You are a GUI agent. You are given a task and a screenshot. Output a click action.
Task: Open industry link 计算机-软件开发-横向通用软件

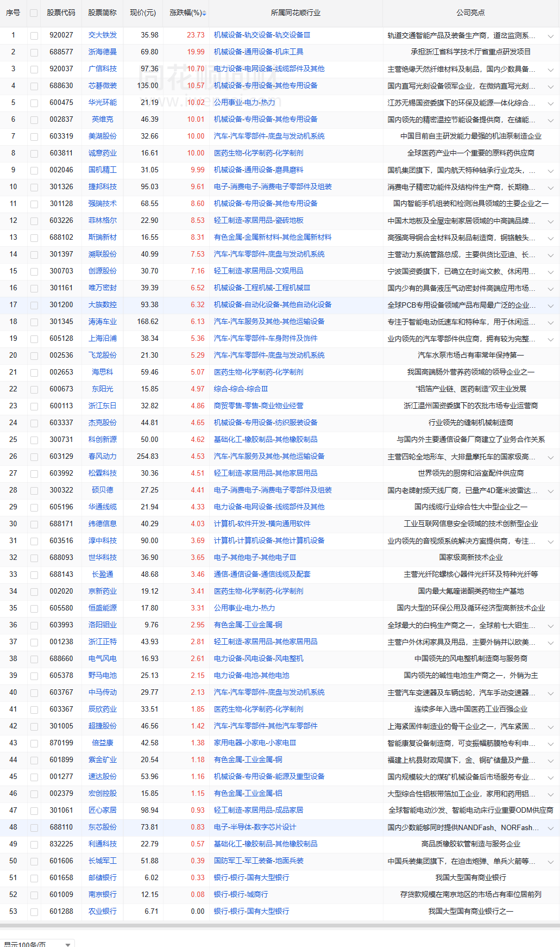point(262,524)
